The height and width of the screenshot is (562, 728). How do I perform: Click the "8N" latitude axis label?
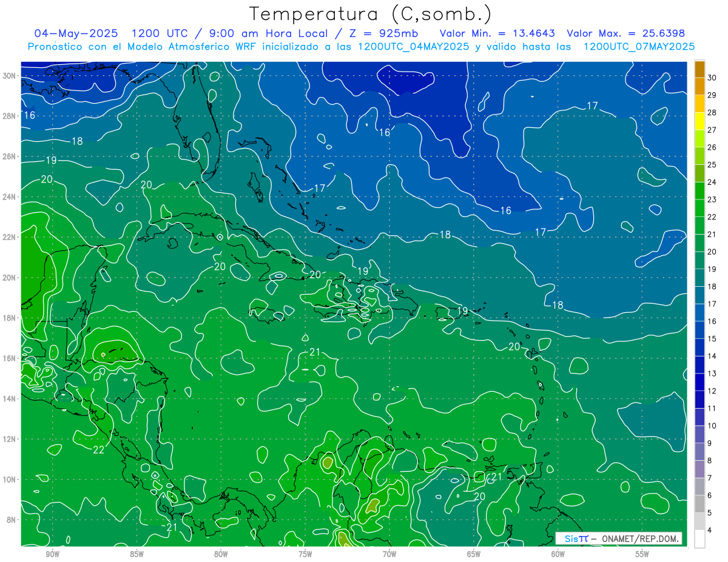tap(12, 520)
